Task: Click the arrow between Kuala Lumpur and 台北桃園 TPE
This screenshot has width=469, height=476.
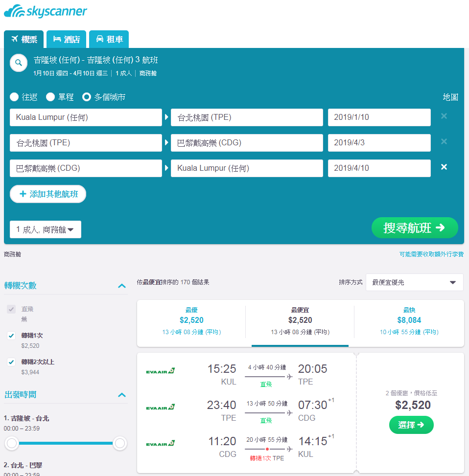Action: (x=166, y=117)
